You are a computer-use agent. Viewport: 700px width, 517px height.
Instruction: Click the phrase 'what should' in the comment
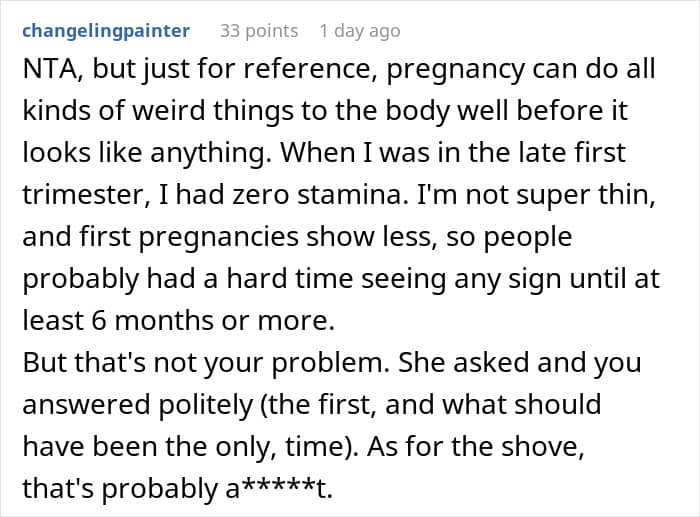[x=521, y=404]
